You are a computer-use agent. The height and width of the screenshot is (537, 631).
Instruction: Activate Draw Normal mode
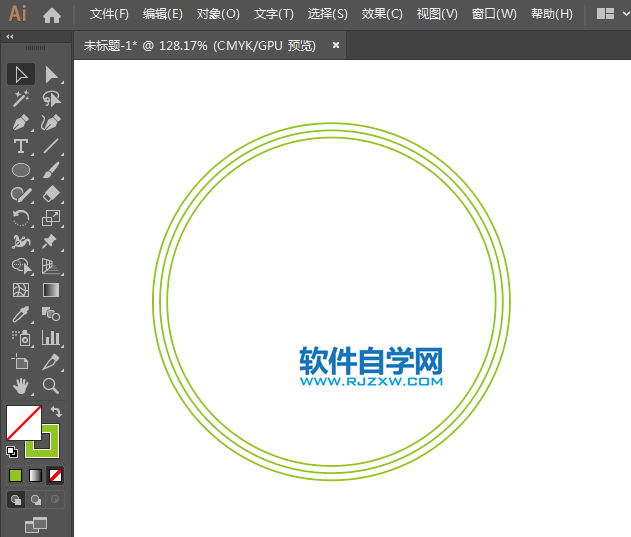pos(16,500)
